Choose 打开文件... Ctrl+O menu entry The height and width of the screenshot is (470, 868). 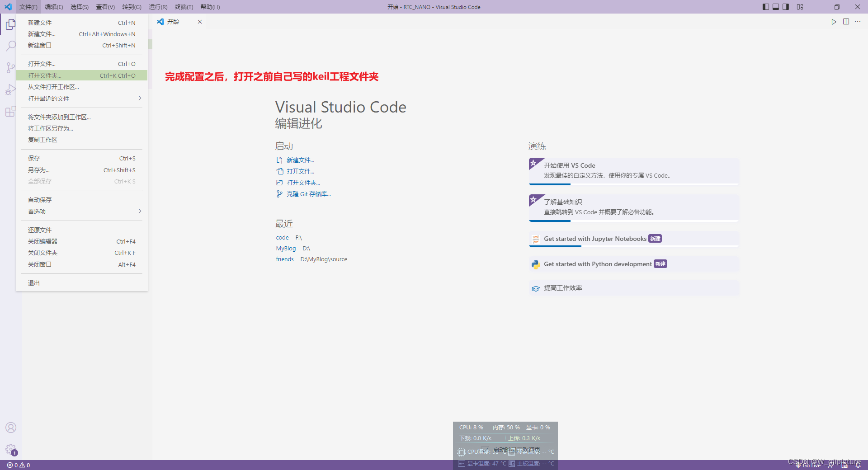tap(82, 64)
